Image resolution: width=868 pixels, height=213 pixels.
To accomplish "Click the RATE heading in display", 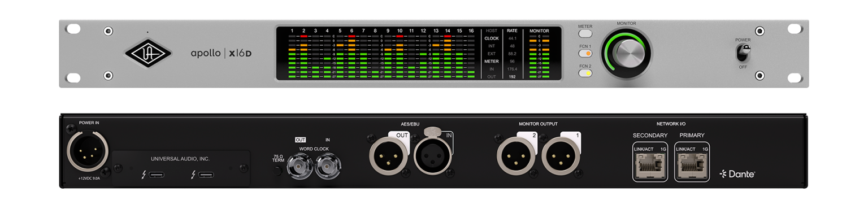I will pos(512,31).
